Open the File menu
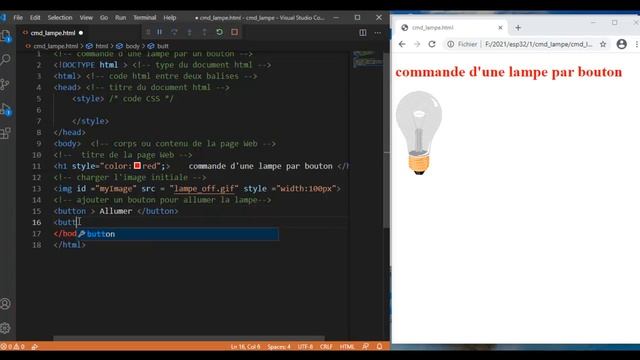The height and width of the screenshot is (360, 640). click(18, 18)
